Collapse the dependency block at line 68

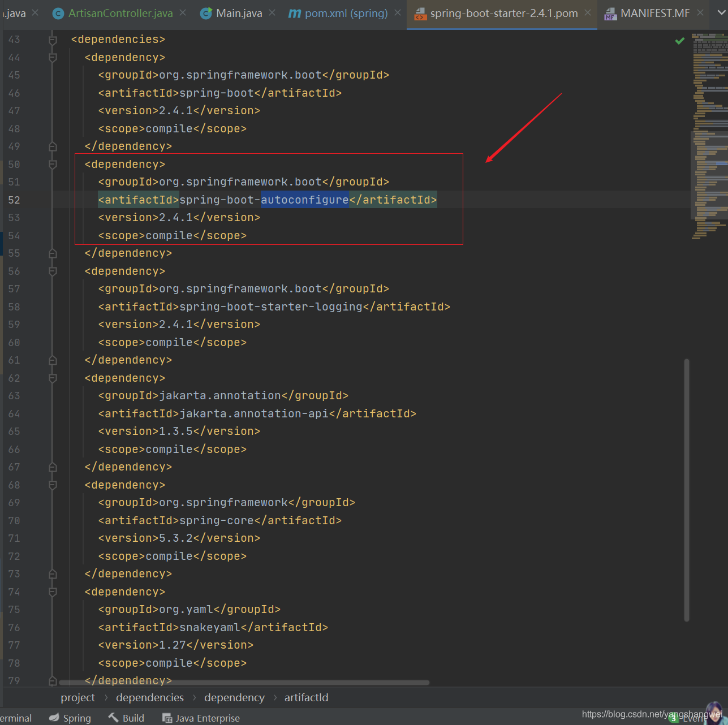click(x=53, y=485)
